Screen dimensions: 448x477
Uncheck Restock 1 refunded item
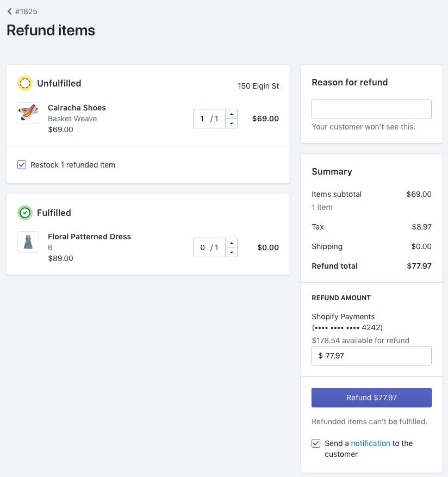(22, 165)
